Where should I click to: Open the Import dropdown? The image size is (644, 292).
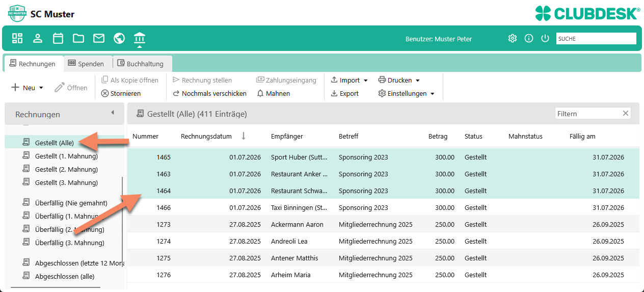coord(349,80)
